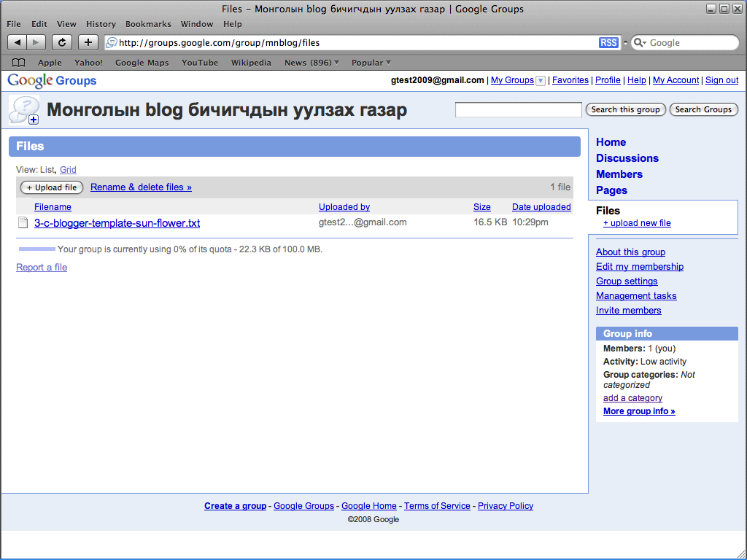Image resolution: width=747 pixels, height=560 pixels.
Task: Open the History menu
Action: click(101, 24)
